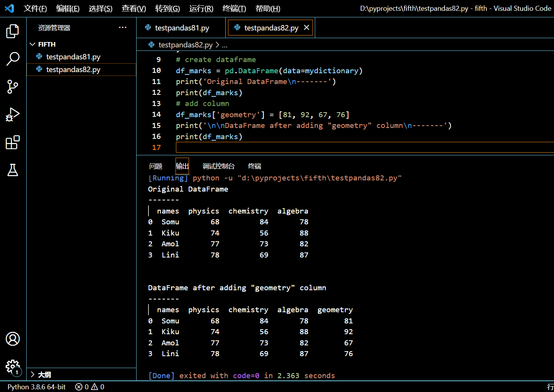This screenshot has width=554, height=392.
Task: Click geometry value 92 in Kiku row
Action: (x=348, y=332)
